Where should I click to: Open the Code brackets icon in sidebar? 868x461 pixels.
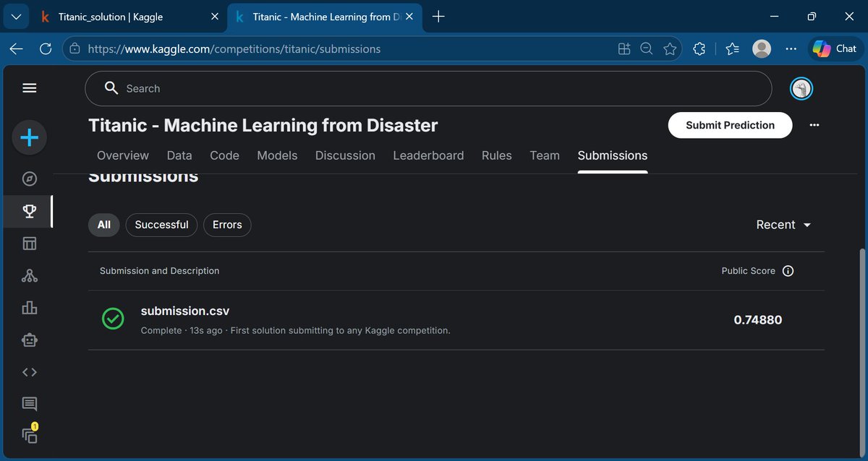29,372
